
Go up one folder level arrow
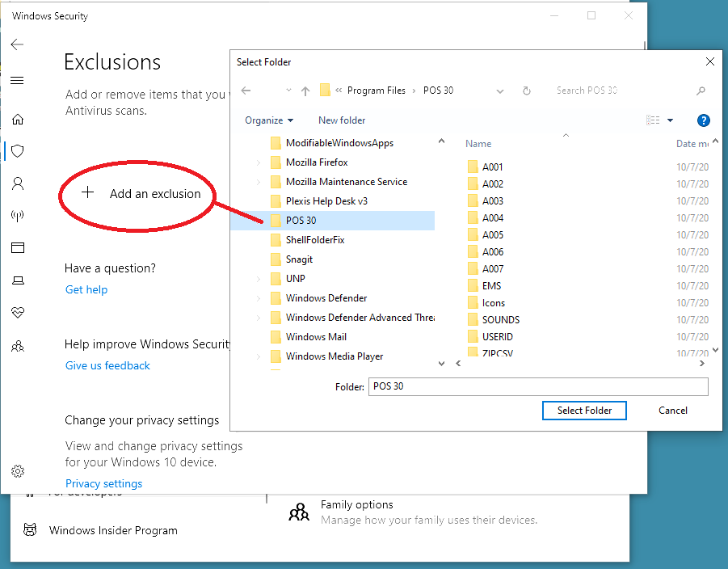(305, 91)
